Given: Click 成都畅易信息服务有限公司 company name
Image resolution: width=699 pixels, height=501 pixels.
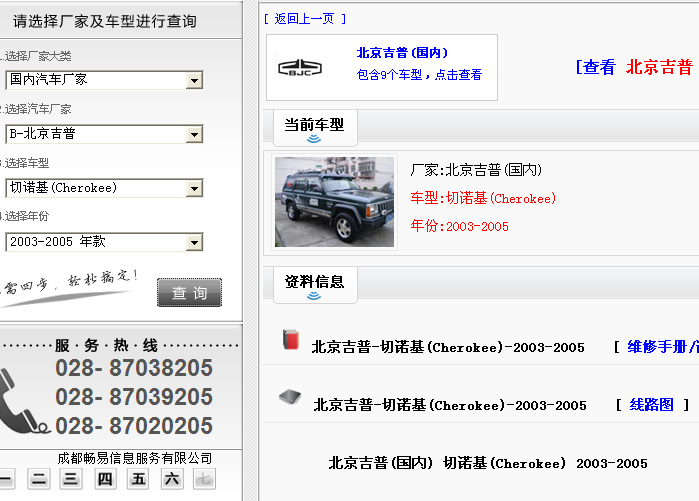Looking at the screenshot, I should [135, 458].
